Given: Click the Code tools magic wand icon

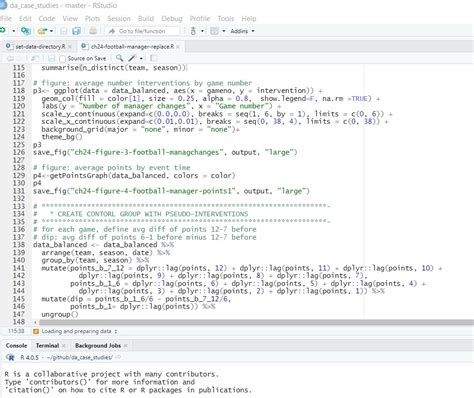Looking at the screenshot, I should [132, 58].
